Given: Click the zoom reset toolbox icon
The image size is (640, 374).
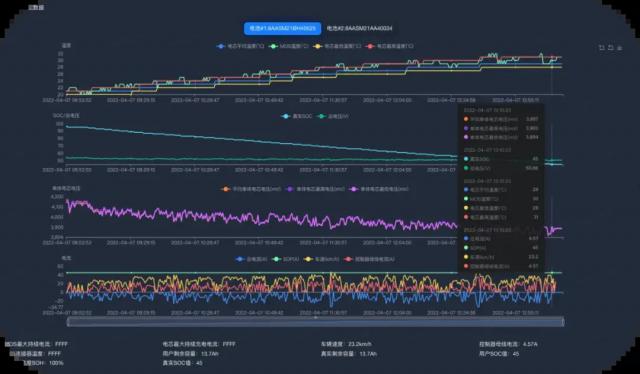Looking at the screenshot, I should 611,48.
